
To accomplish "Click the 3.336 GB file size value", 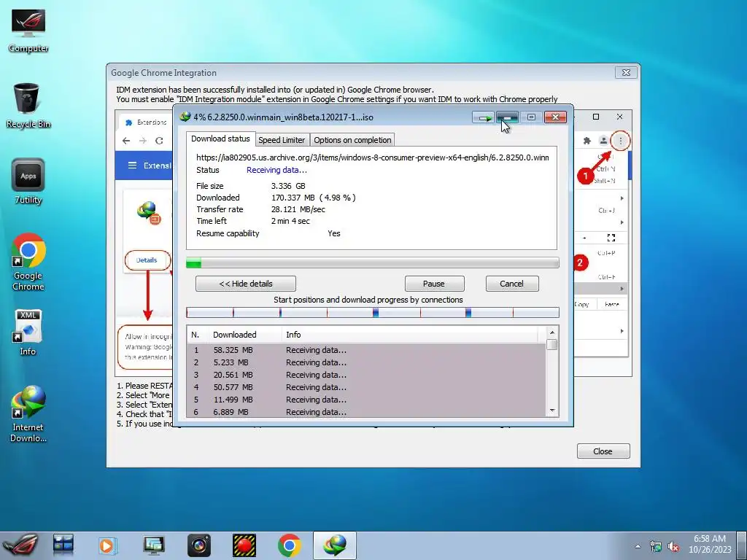I will click(288, 186).
